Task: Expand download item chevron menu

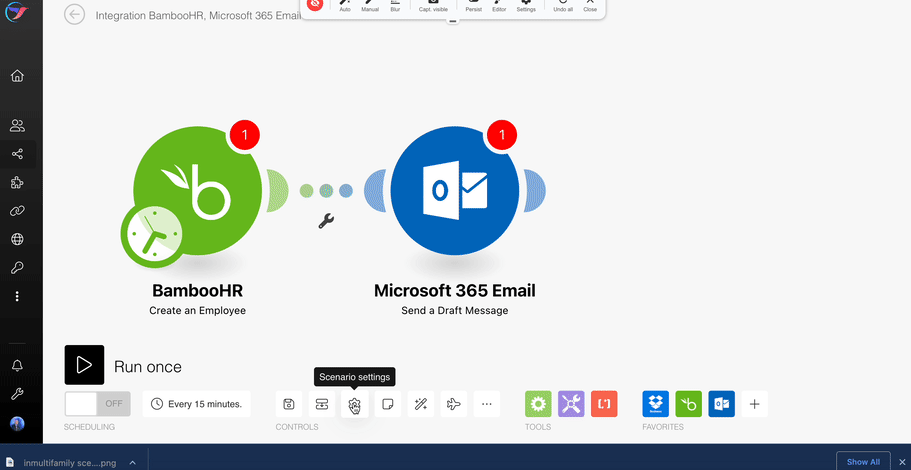Action: 132,462
